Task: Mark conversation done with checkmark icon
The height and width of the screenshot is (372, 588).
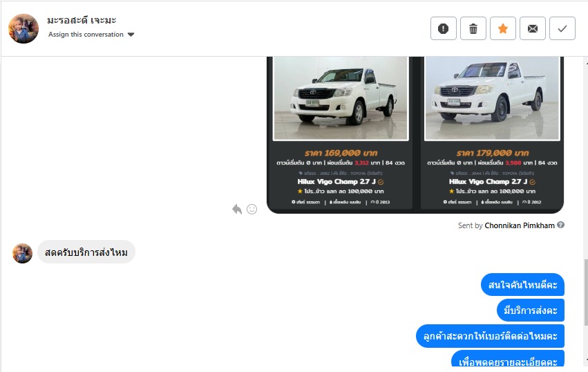Action: [562, 28]
